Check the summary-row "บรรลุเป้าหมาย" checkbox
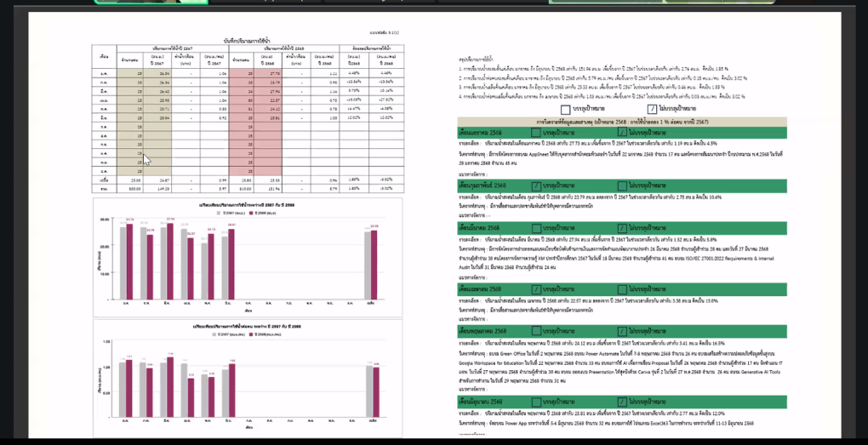This screenshot has width=868, height=445. pyautogui.click(x=566, y=110)
